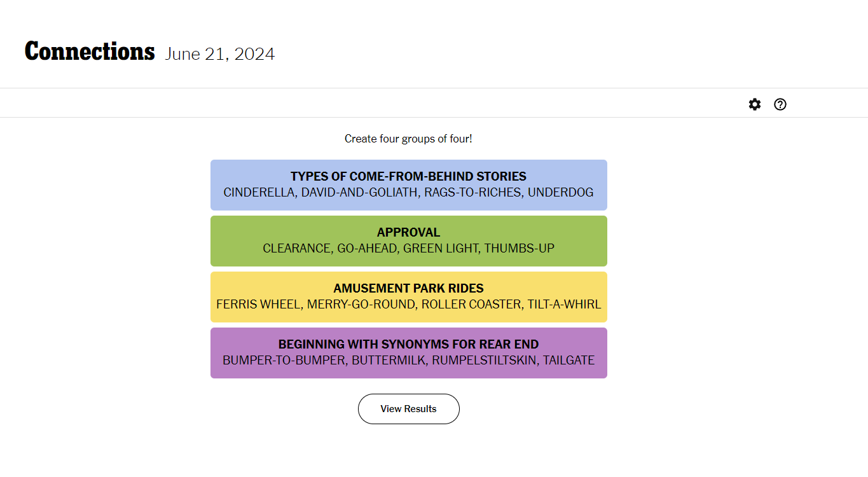Image resolution: width=868 pixels, height=477 pixels.
Task: Click the word CINDERELLA in blue group
Action: (x=259, y=192)
